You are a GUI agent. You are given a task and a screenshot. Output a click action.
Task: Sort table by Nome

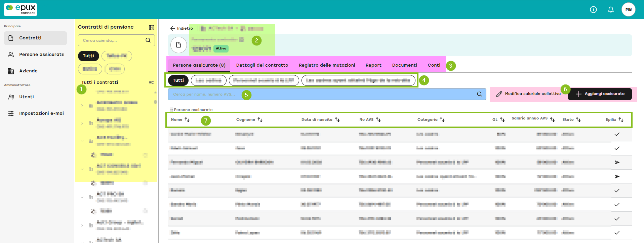tap(187, 119)
